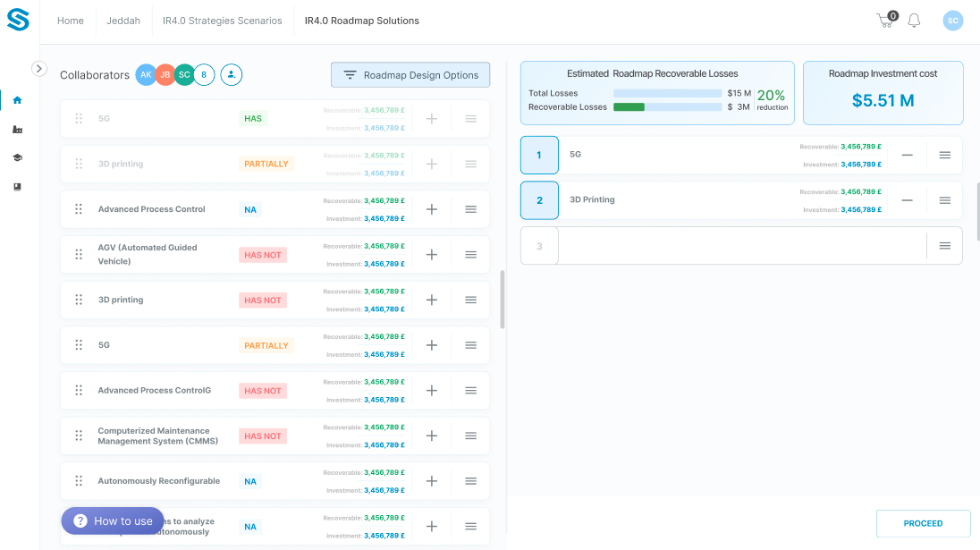The height and width of the screenshot is (550, 980).
Task: Open the How to use help
Action: click(113, 521)
